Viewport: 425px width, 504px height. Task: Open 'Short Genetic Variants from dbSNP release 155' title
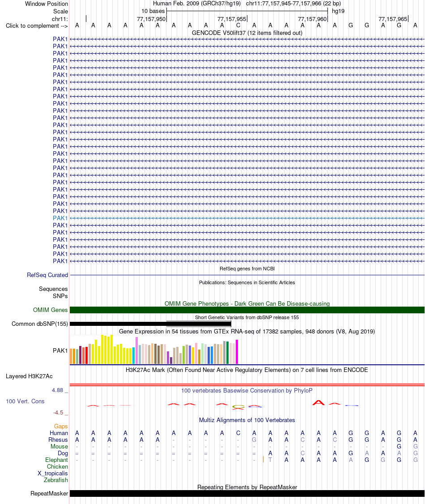[247, 317]
